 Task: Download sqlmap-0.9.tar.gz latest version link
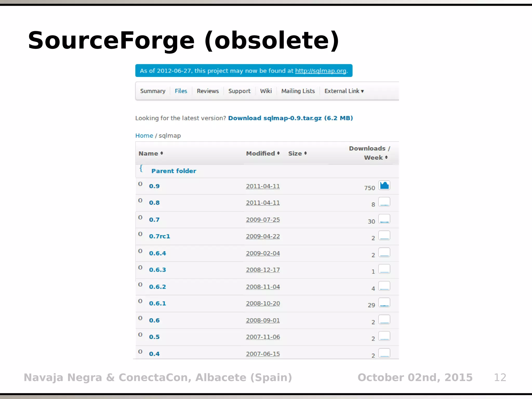pos(290,118)
